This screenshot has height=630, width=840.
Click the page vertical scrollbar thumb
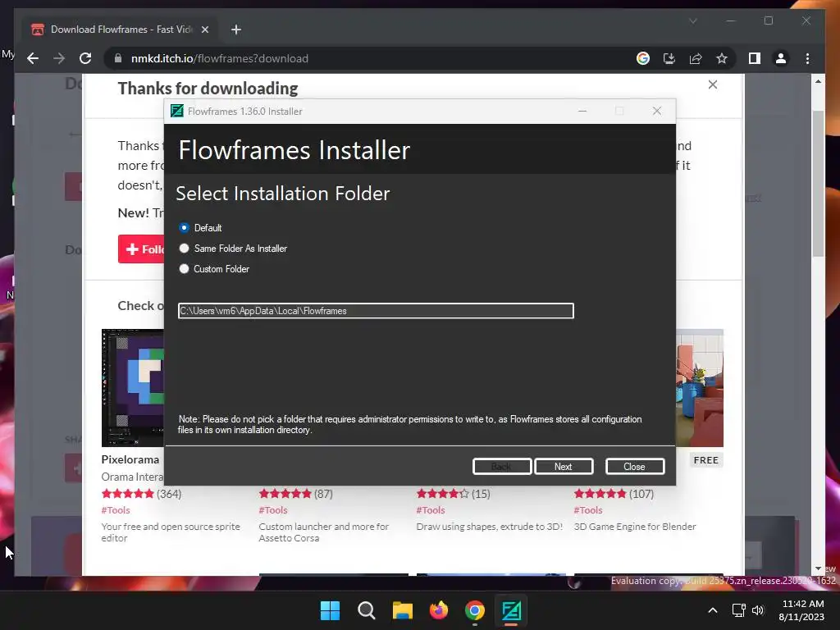[x=818, y=184]
